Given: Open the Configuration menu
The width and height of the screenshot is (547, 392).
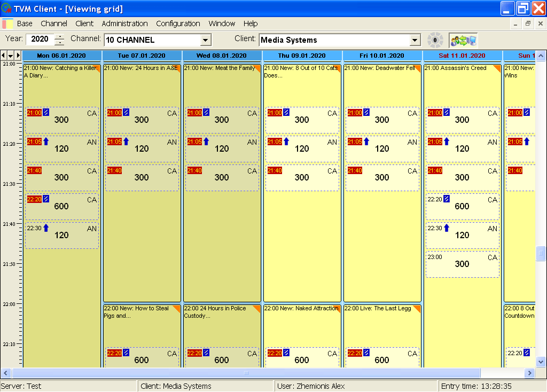Looking at the screenshot, I should (x=178, y=23).
